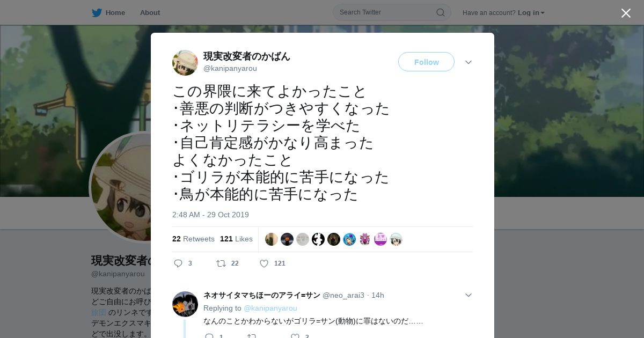Open the tweet author's avatar beside the display name

(185, 63)
